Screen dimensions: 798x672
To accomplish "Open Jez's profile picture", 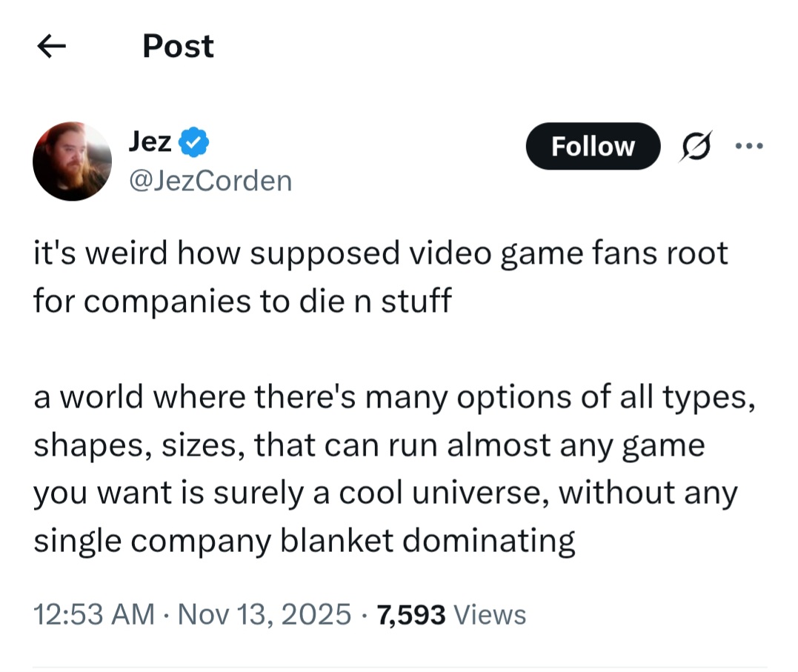I will pyautogui.click(x=72, y=162).
